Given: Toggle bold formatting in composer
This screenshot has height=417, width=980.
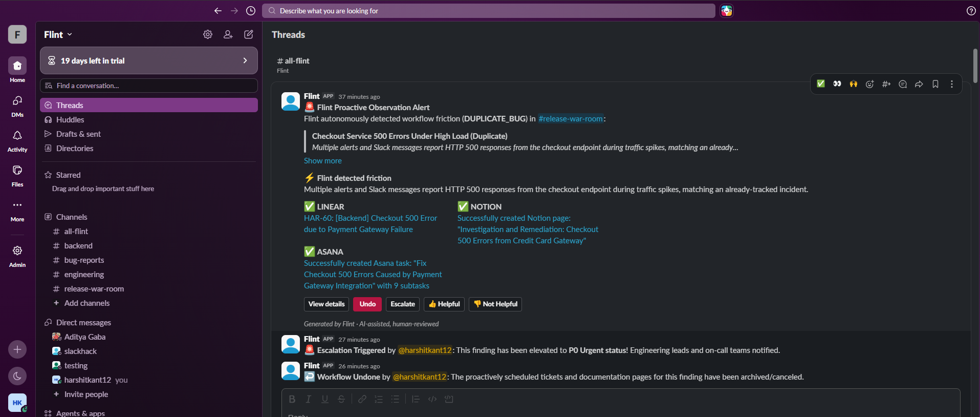Looking at the screenshot, I should tap(292, 399).
